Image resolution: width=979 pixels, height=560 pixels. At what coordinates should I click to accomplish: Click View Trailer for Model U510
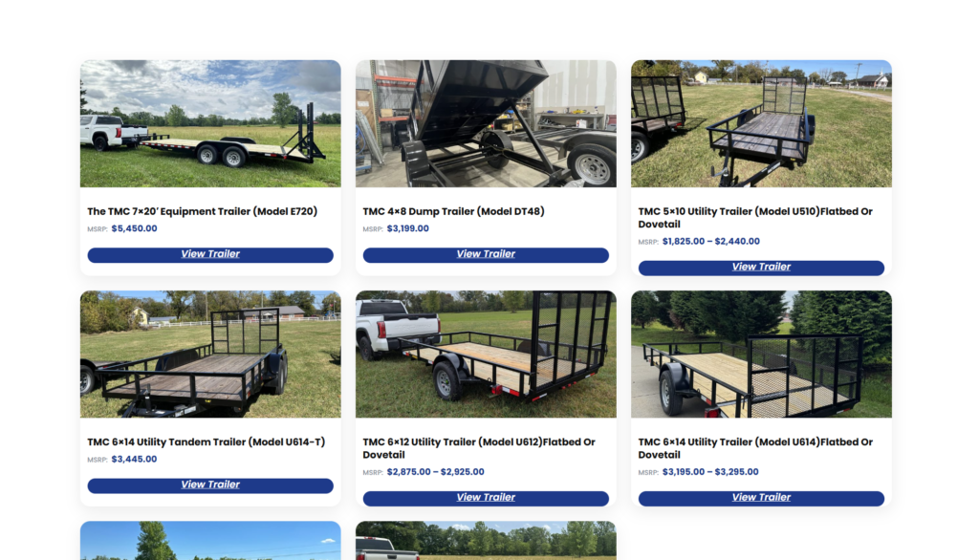761,268
